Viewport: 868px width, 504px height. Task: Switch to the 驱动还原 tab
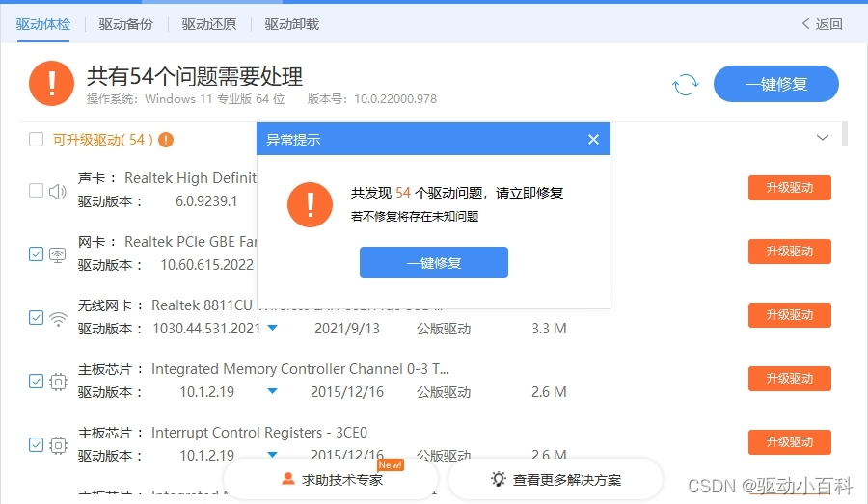click(x=208, y=24)
